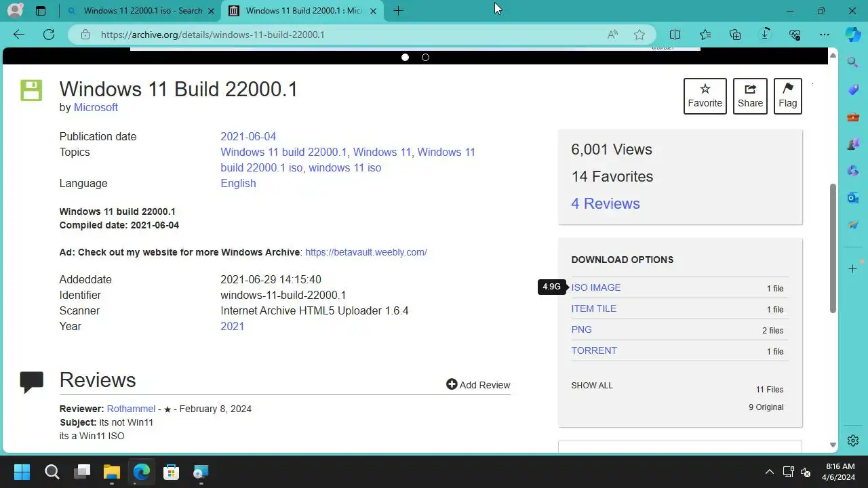Open Collections icon in toolbar
868x488 pixels.
[x=735, y=35]
